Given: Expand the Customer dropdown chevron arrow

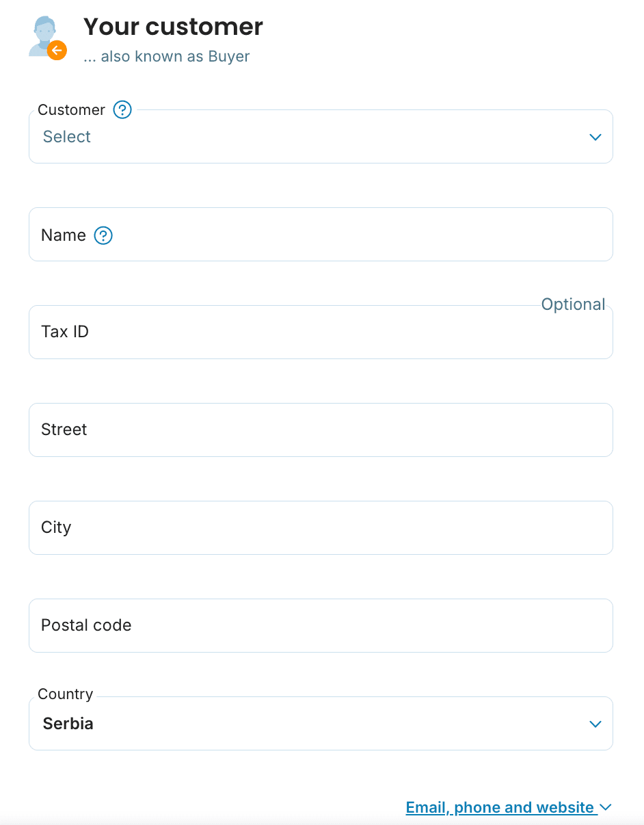Looking at the screenshot, I should [x=595, y=137].
